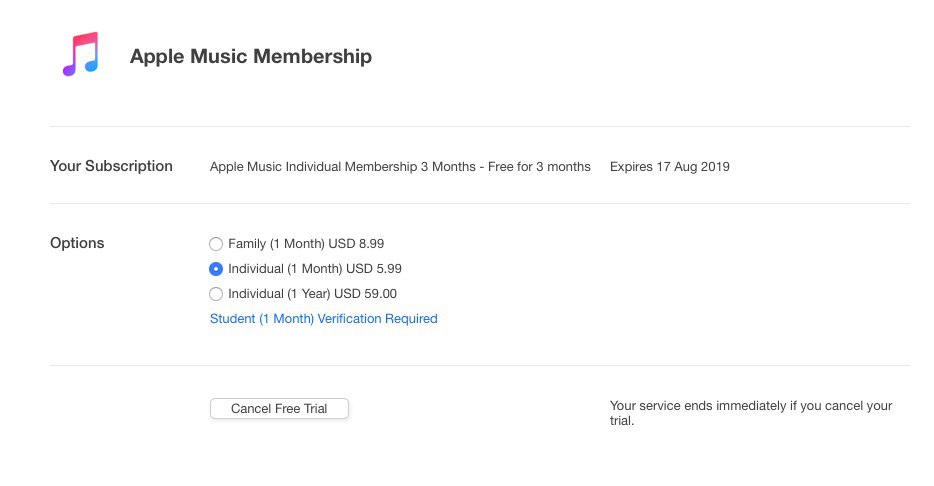This screenshot has height=486, width=934.
Task: Click the USD 59.00 price text
Action: pos(365,294)
